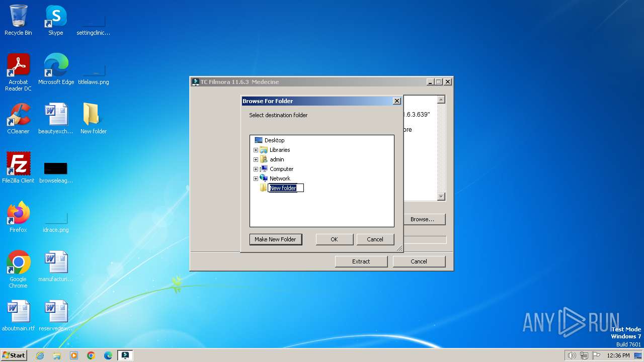The height and width of the screenshot is (362, 644).
Task: Click the volume icon in system tray
Action: tap(572, 355)
